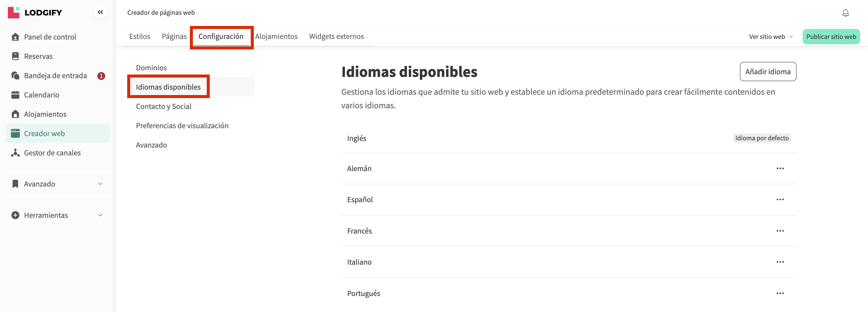Switch to the Estilos tab

140,37
